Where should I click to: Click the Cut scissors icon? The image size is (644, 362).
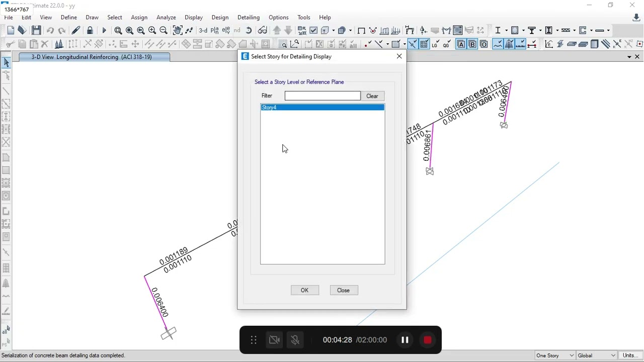(x=10, y=44)
